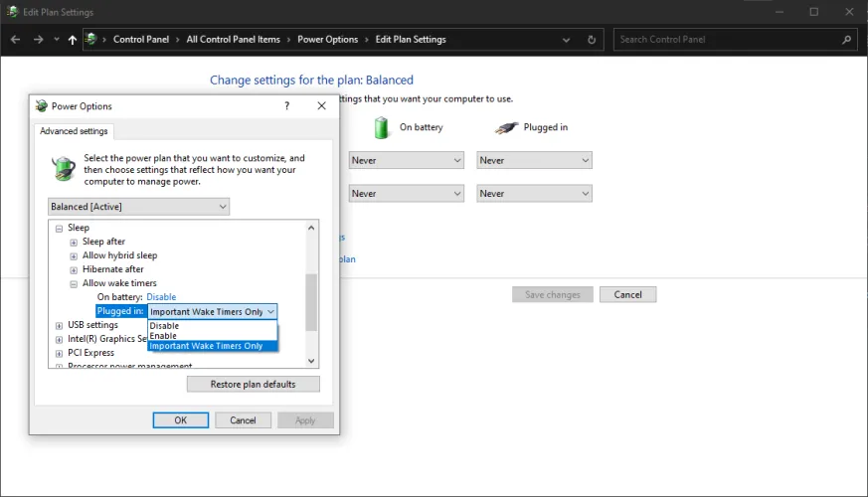This screenshot has height=497, width=868.
Task: Click the Restore plan defaults button
Action: (254, 384)
